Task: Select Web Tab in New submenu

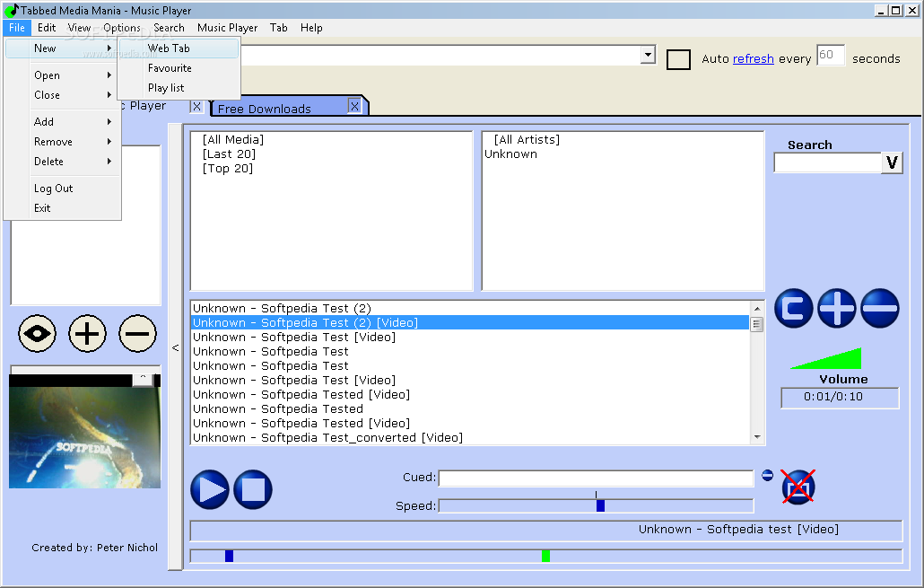Action: coord(179,48)
